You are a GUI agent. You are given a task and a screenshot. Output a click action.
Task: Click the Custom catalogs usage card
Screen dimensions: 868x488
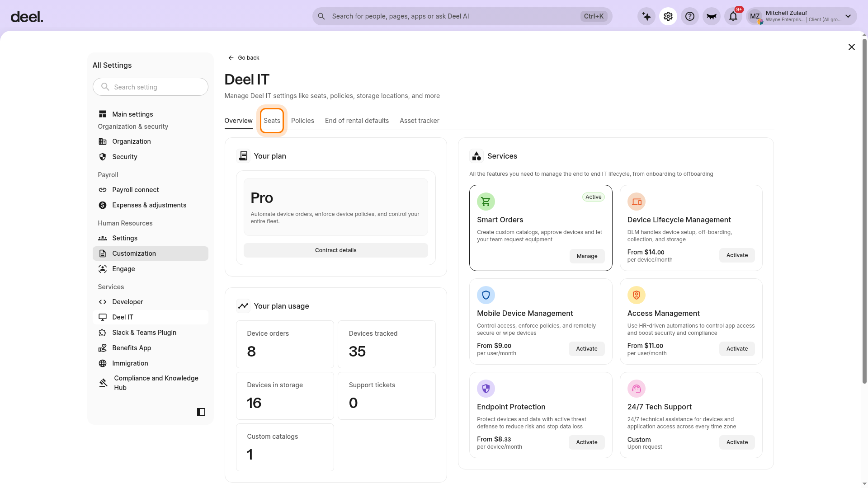[285, 447]
